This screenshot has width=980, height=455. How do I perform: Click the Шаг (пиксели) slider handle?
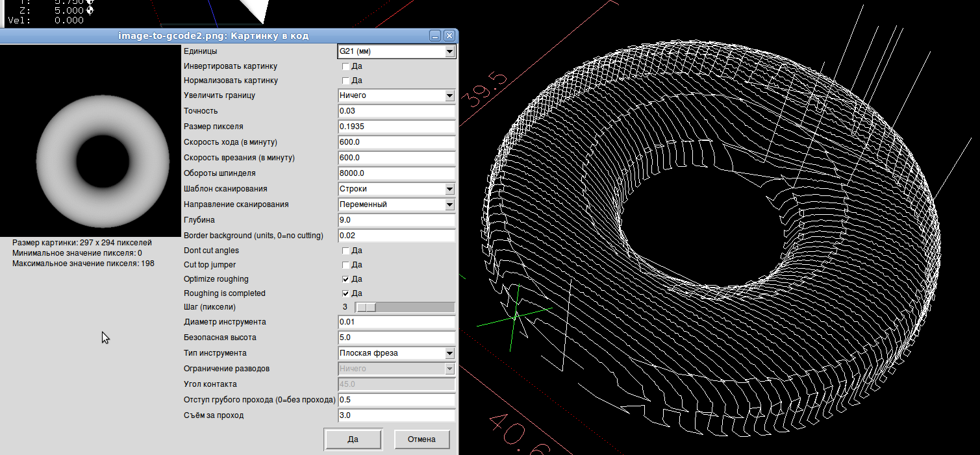366,307
